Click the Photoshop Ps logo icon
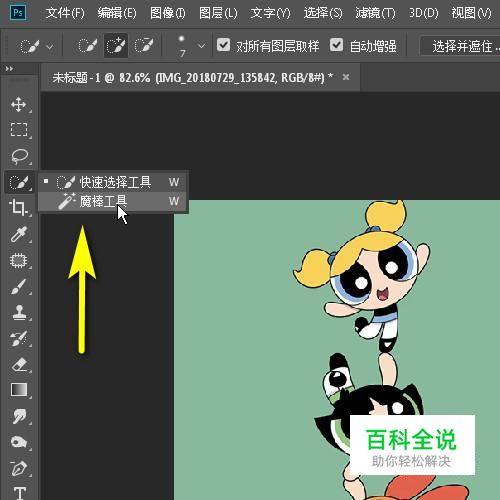The height and width of the screenshot is (500, 500). tap(18, 13)
